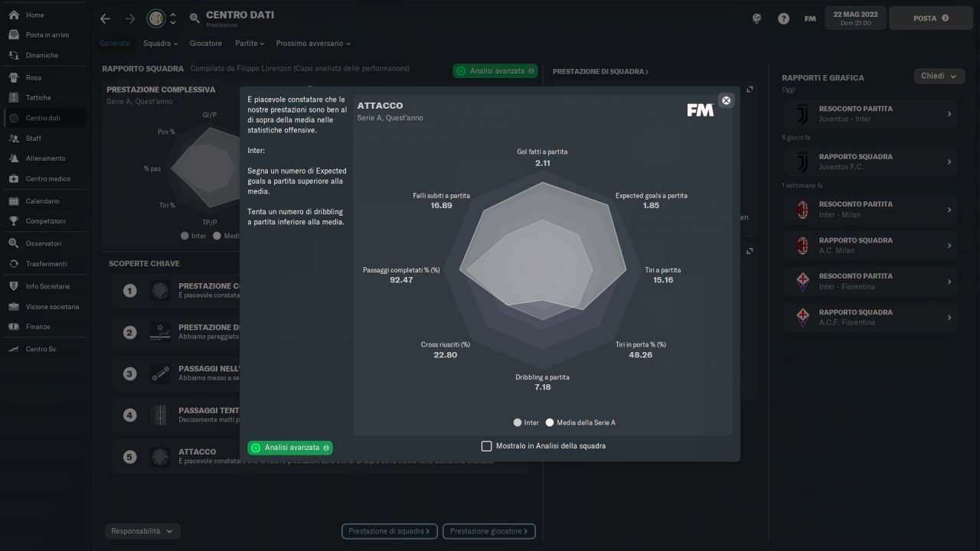Click the back navigation arrow
Viewport: 980px width, 551px height.
pos(106,18)
